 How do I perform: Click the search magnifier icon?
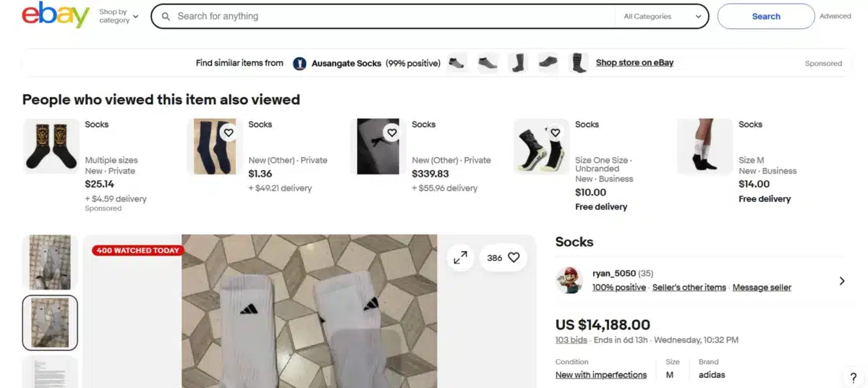(x=166, y=16)
